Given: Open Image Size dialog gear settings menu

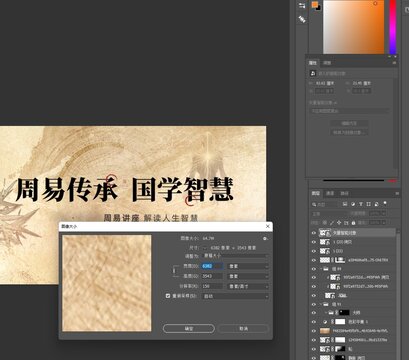Looking at the screenshot, I should coord(265,238).
